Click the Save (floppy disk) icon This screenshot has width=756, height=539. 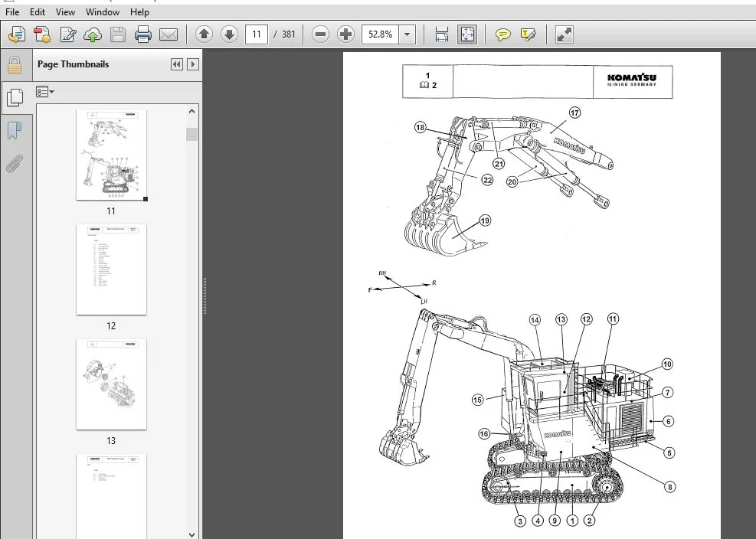pos(118,34)
